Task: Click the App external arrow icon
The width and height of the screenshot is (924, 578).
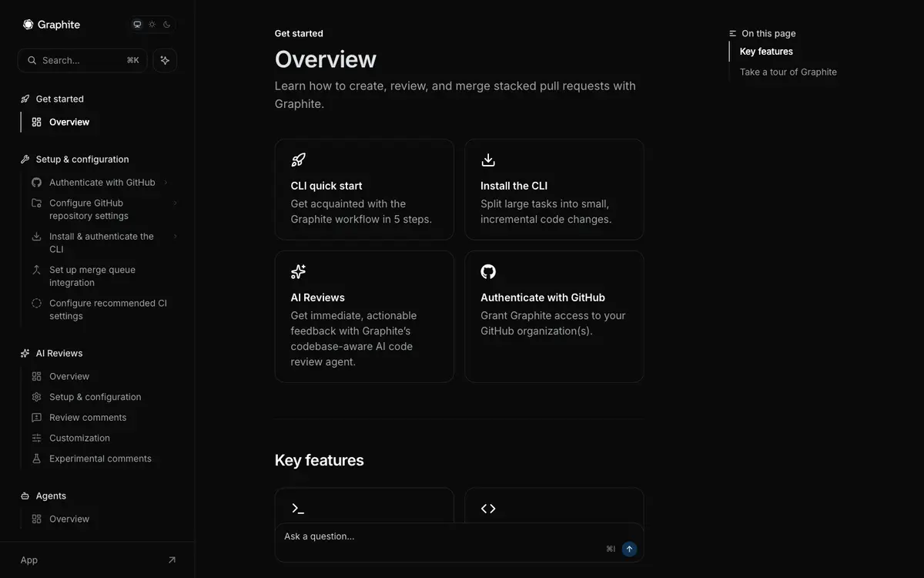Action: pos(172,560)
